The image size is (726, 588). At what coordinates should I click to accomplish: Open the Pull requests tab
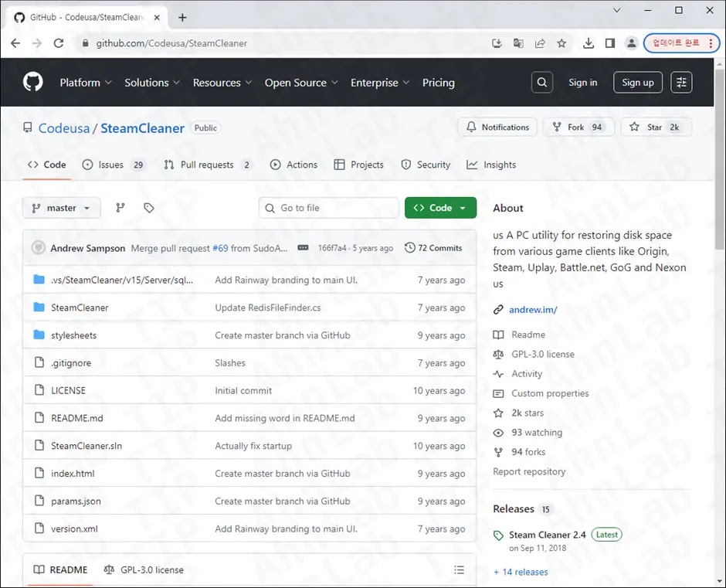pyautogui.click(x=206, y=164)
